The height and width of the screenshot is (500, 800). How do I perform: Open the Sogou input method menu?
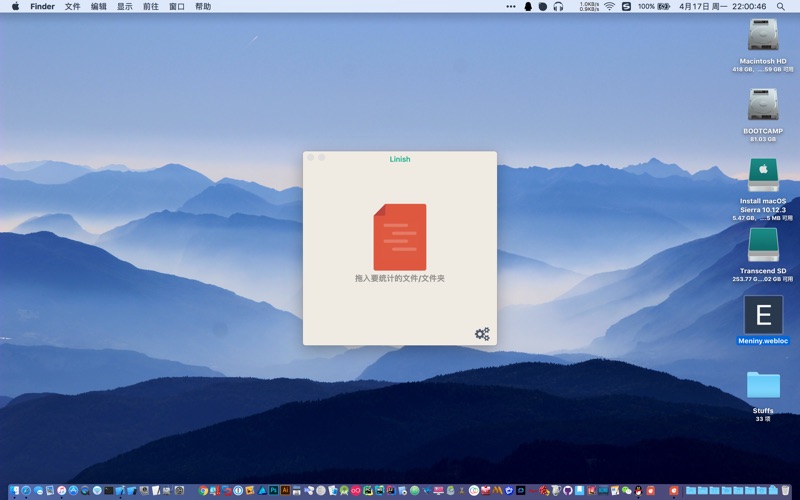click(x=627, y=6)
